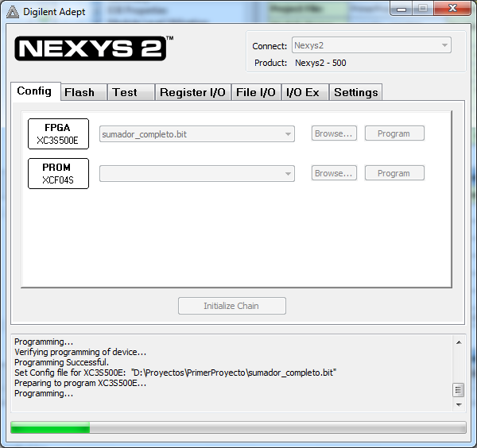
Task: Expand the PROM file dropdown
Action: click(x=197, y=173)
